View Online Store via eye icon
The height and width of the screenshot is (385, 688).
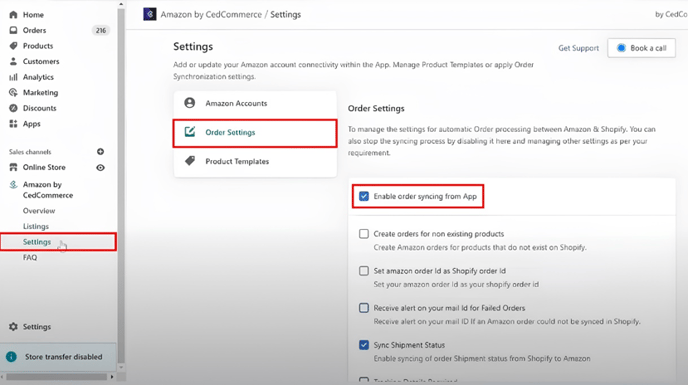click(100, 168)
